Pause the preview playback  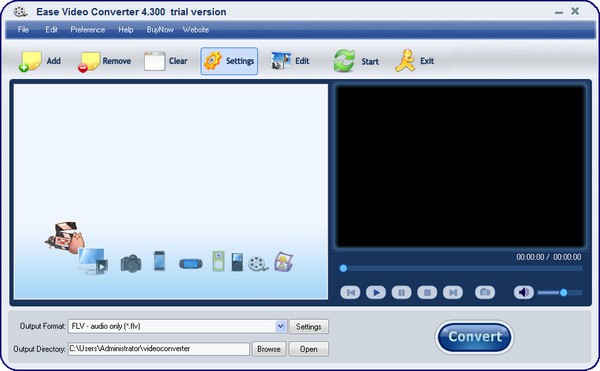point(401,293)
